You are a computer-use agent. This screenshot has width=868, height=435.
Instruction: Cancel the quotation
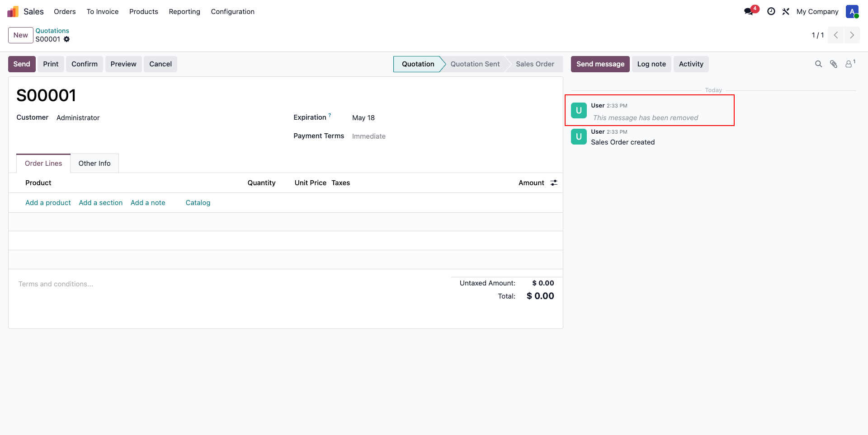[160, 64]
